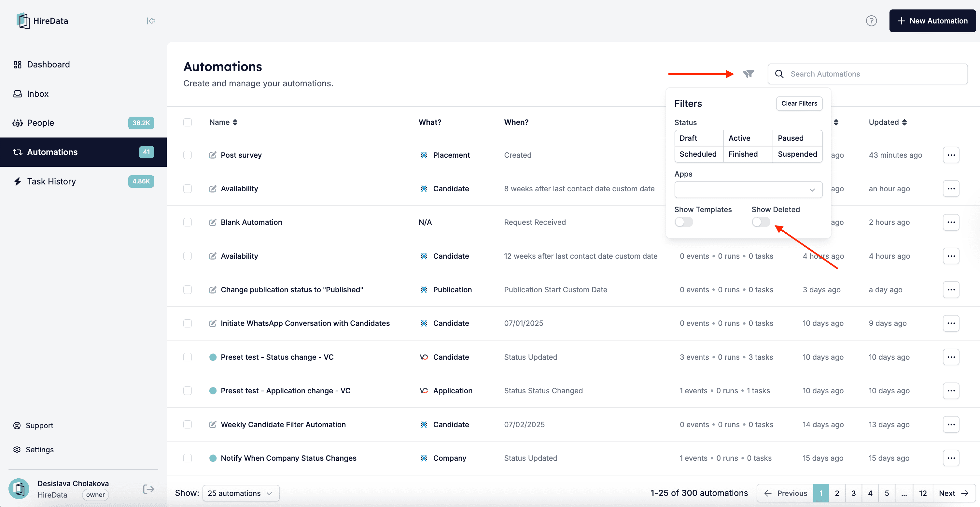The image size is (980, 507).
Task: Click the Task History lightning icon
Action: 18,181
